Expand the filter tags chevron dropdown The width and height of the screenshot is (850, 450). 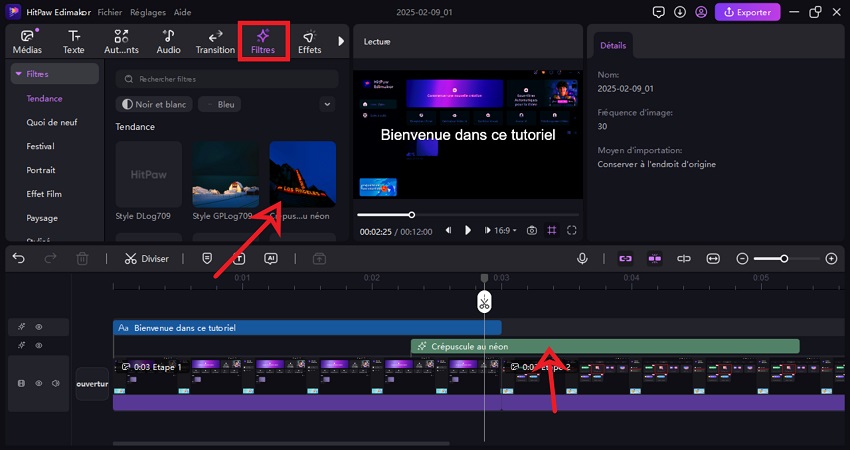pyautogui.click(x=327, y=104)
